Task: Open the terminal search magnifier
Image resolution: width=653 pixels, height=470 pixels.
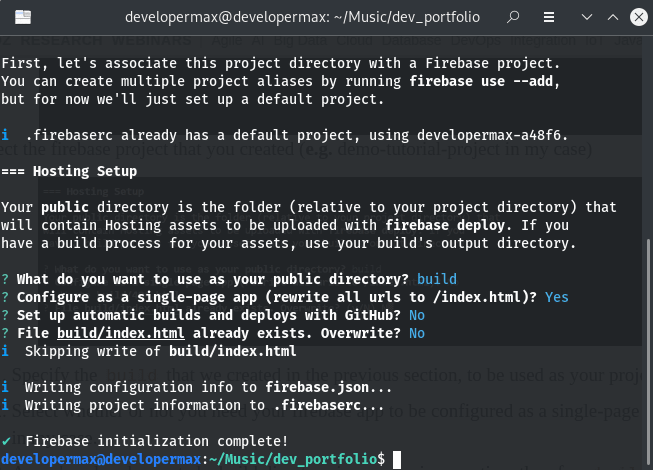Action: tap(513, 17)
